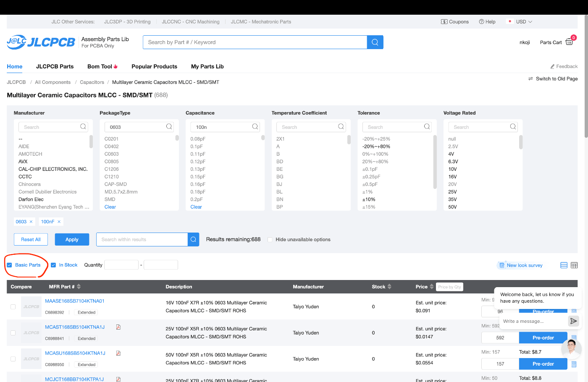Image resolution: width=588 pixels, height=382 pixels.
Task: Clear the Capacitance filter selection
Action: (196, 207)
